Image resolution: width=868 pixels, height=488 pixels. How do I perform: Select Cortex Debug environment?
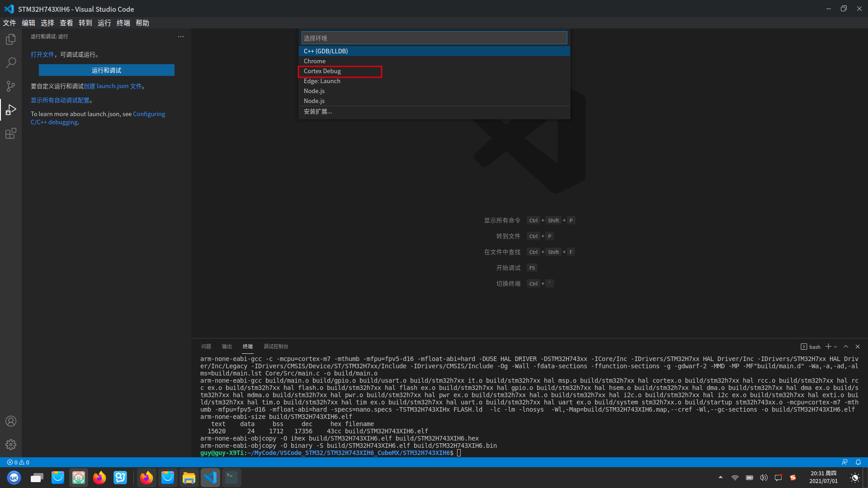coord(434,71)
